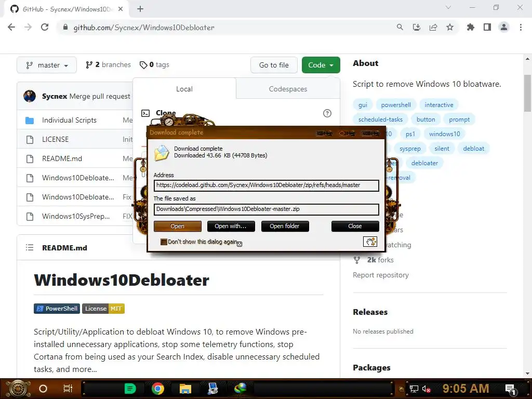Open Cortana search circle on taskbar

click(x=43, y=389)
